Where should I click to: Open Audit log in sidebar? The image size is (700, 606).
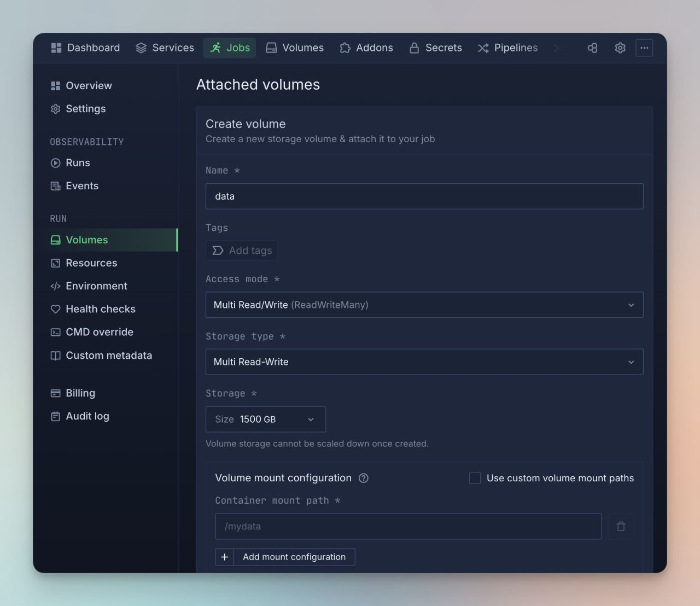87,416
